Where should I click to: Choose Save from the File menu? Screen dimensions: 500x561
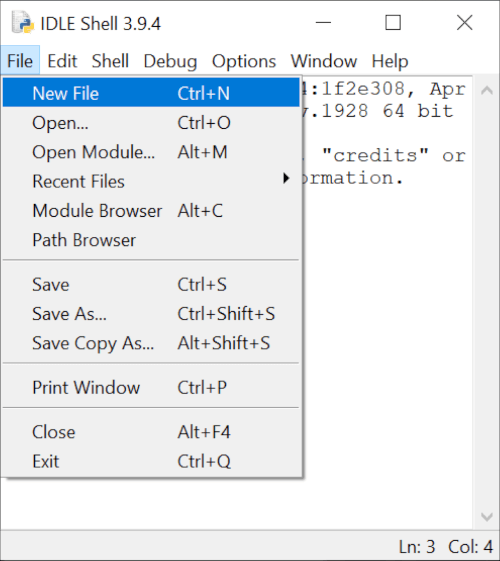[151, 285]
